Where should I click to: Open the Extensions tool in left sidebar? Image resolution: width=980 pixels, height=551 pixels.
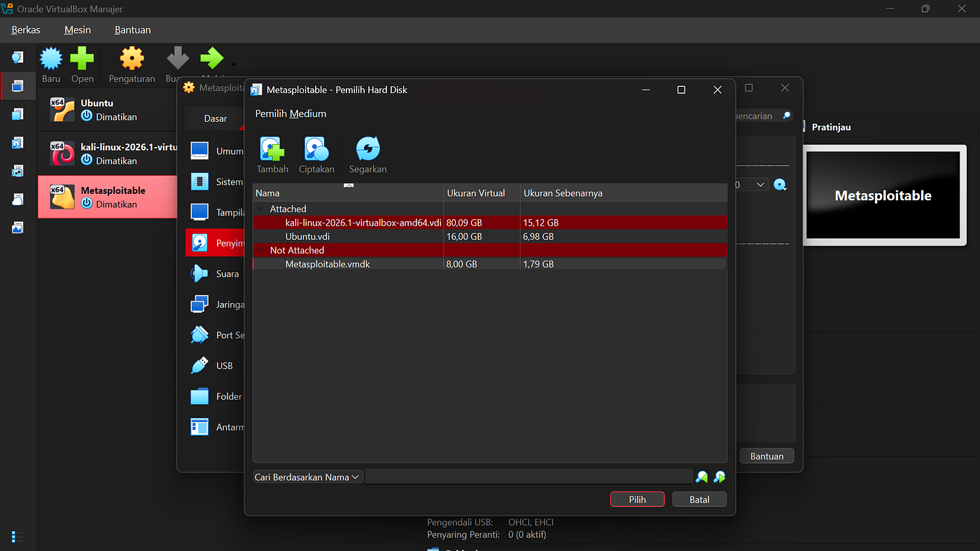click(17, 114)
